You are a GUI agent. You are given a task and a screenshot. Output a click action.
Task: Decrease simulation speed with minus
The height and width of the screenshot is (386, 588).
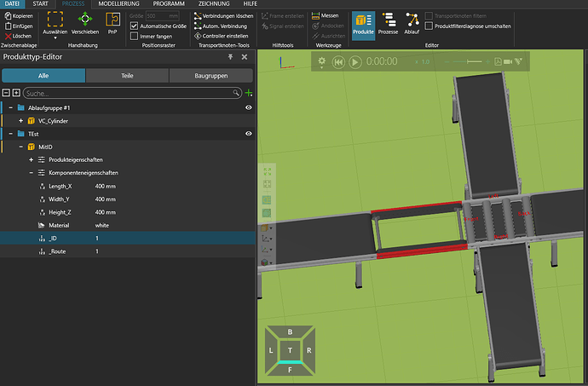[x=447, y=61]
